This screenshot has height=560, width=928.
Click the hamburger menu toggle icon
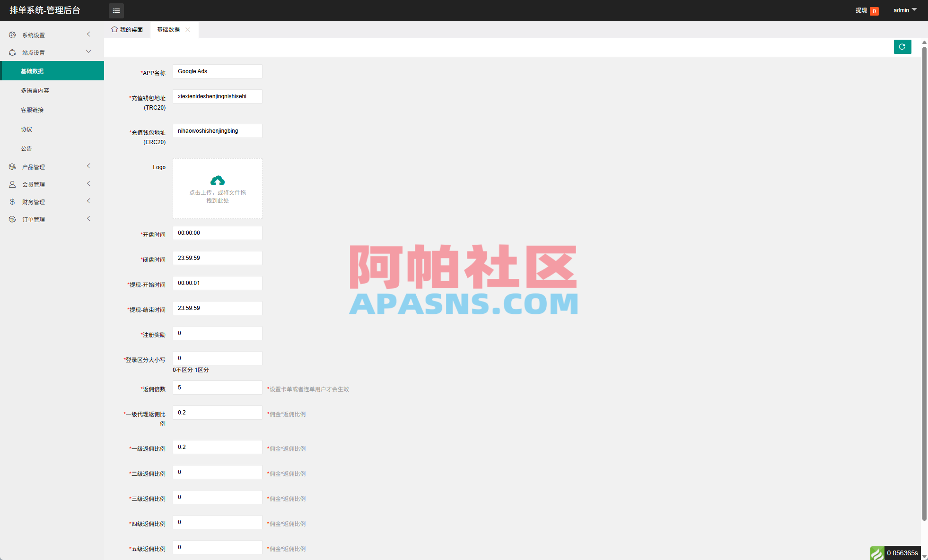116,10
